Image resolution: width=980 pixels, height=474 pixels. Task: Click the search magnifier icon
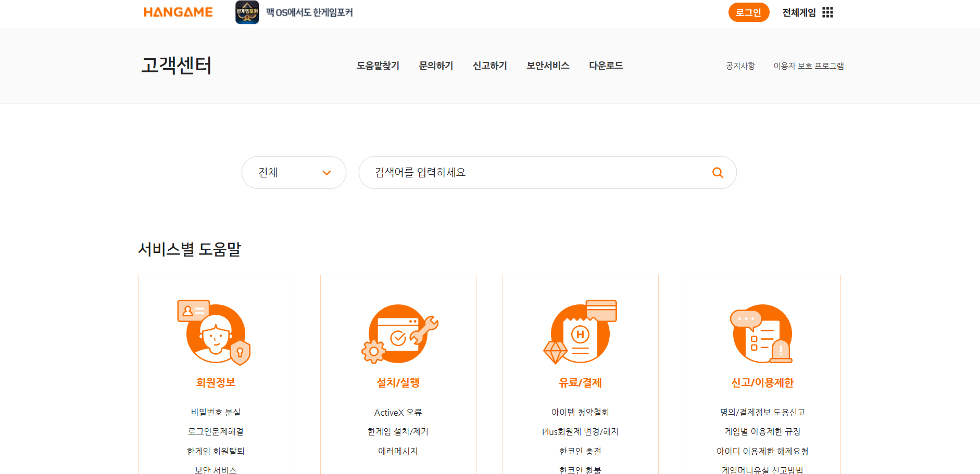coord(718,172)
